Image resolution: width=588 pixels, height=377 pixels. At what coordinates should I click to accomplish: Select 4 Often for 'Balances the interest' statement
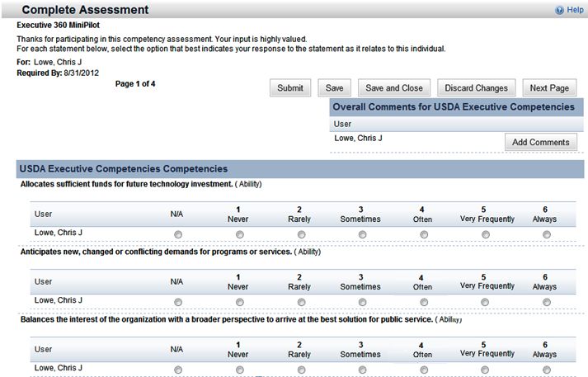click(424, 370)
